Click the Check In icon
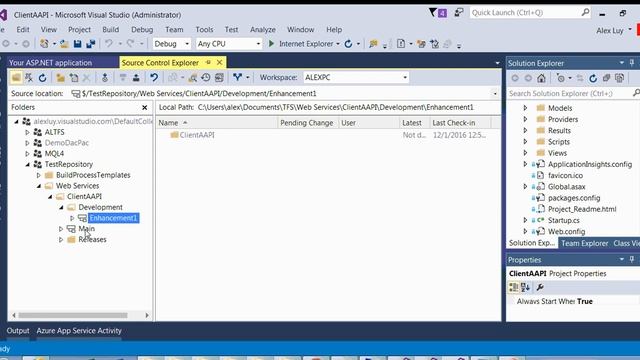The image size is (640, 360). [136, 78]
